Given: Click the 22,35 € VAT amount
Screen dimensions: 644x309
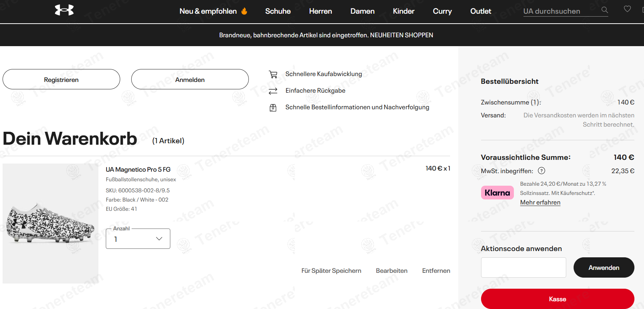Looking at the screenshot, I should [x=623, y=171].
